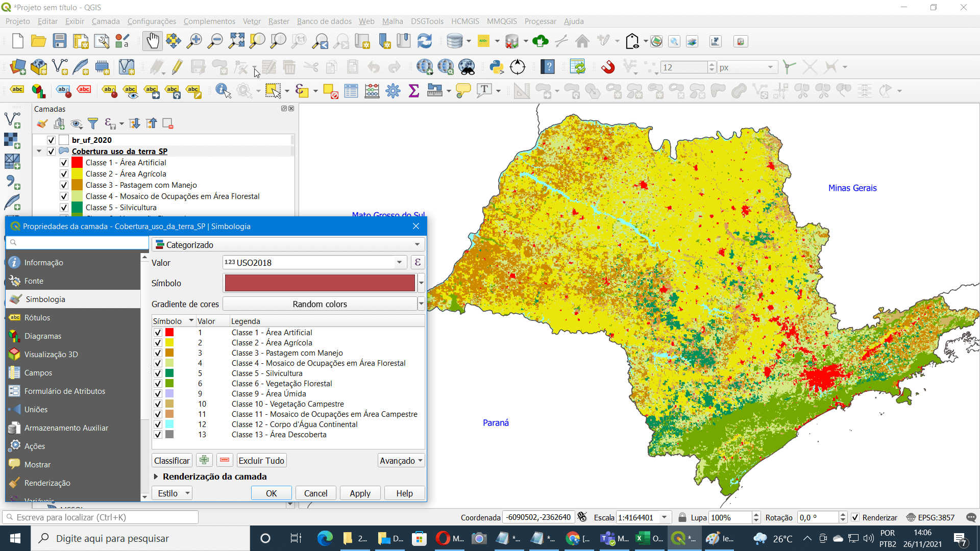Screen dimensions: 980x551
Task: Open the Raster menu
Action: point(279,21)
